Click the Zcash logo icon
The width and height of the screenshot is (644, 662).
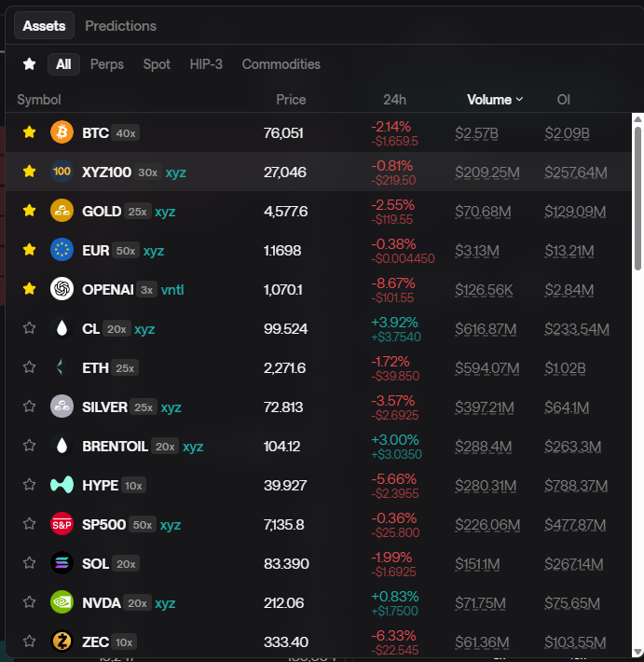tap(62, 641)
